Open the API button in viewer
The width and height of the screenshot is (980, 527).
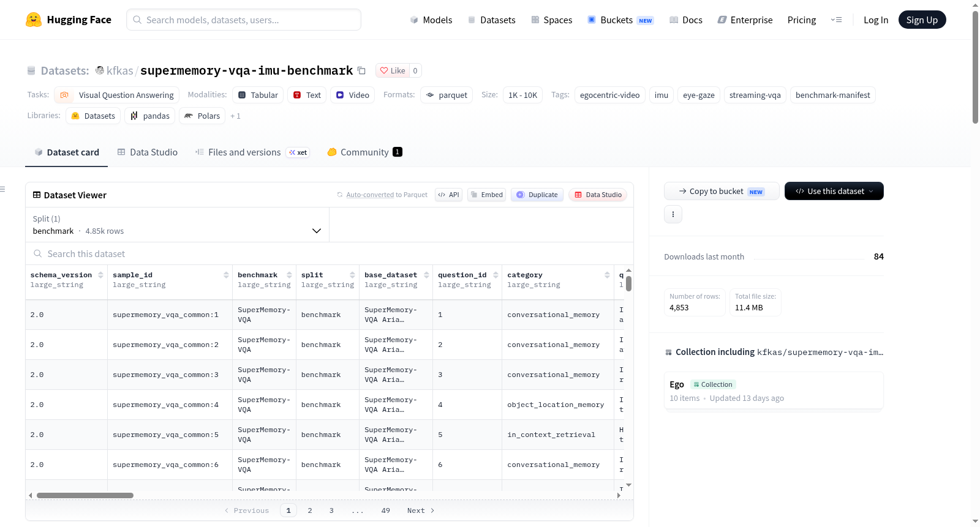(x=448, y=195)
